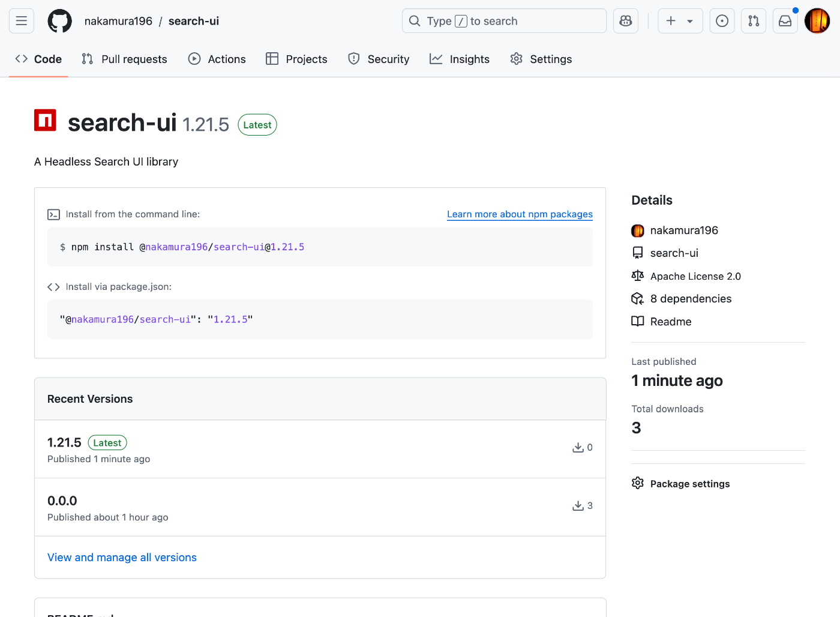Click the package.json dependency snippet
Image resolution: width=840 pixels, height=617 pixels.
click(x=156, y=319)
